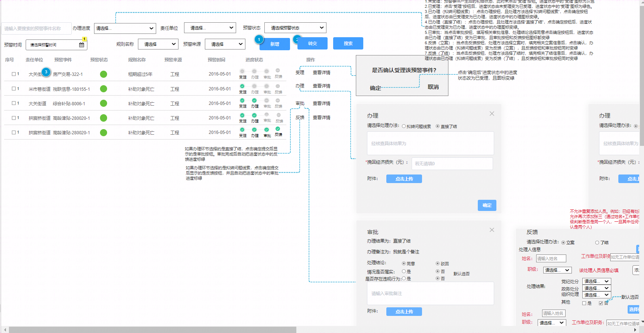
Task: Choose 驳回 for 处理结论 in 审批 dialog
Action: [x=438, y=263]
